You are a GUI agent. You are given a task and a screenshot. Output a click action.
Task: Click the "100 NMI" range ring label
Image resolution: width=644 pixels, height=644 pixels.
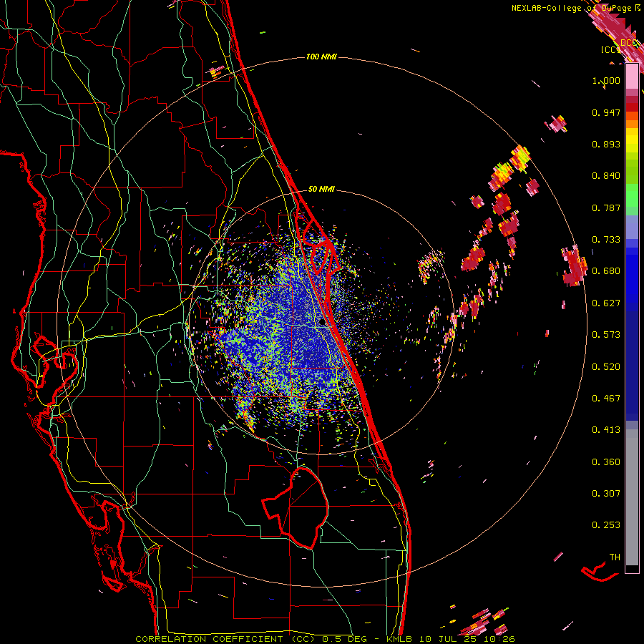(x=321, y=57)
